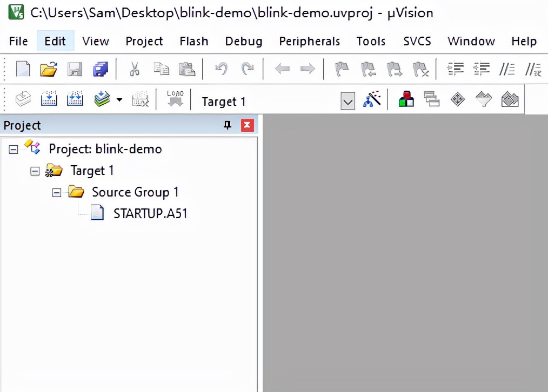Viewport: 548px width, 392px height.
Task: Open Manage Run-Time Environment diamond icon
Action: tap(458, 99)
